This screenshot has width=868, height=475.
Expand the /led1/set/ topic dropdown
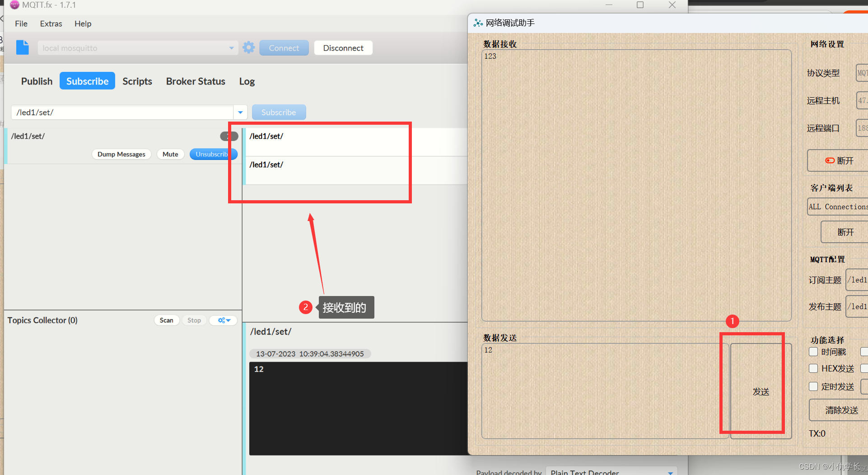[x=240, y=112]
